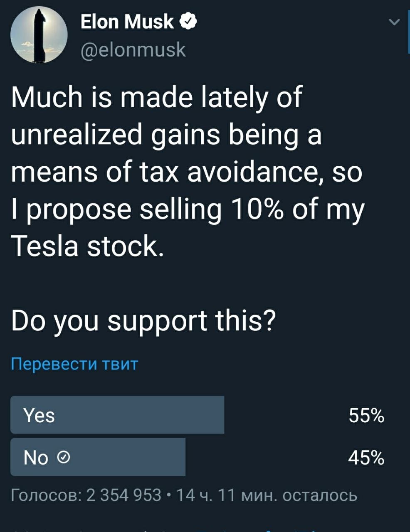The width and height of the screenshot is (410, 532).
Task: Click the "Tesla stock." line in tweet
Action: tap(87, 246)
